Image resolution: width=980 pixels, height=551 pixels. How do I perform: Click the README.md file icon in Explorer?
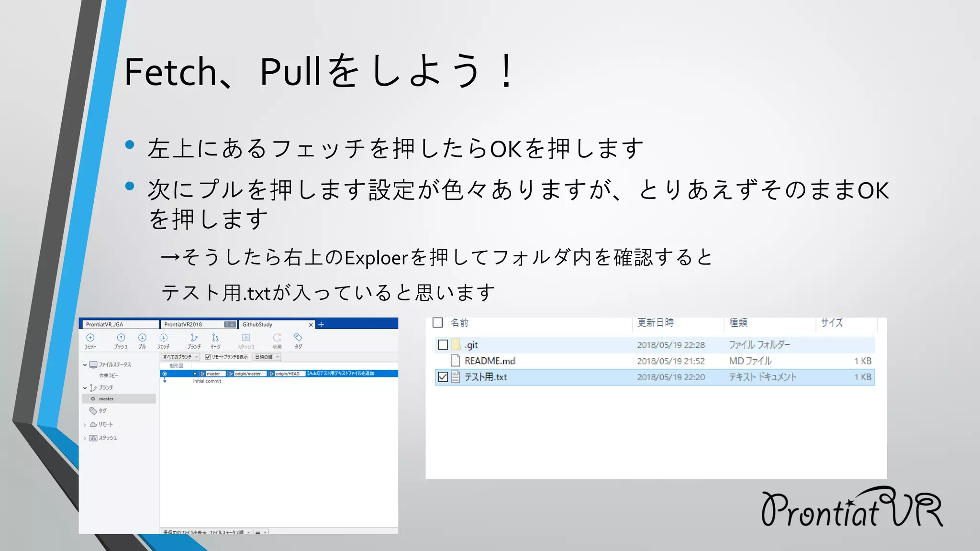click(456, 361)
